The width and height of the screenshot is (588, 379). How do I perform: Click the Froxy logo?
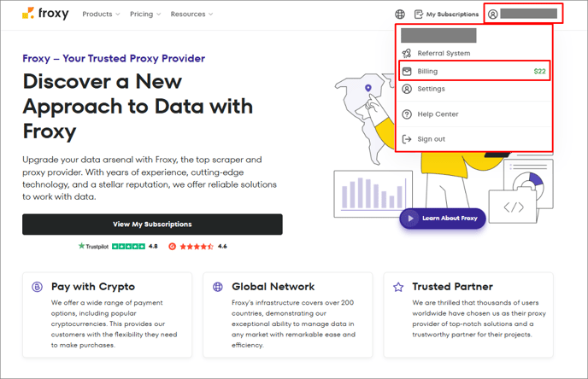click(45, 14)
